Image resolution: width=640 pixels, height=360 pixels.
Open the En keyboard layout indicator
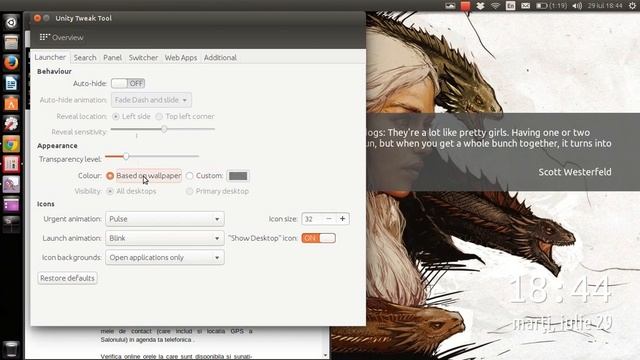(x=511, y=6)
